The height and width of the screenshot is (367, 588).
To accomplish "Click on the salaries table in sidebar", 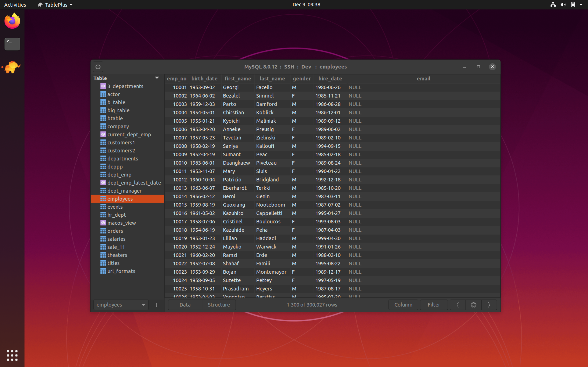I will [116, 239].
